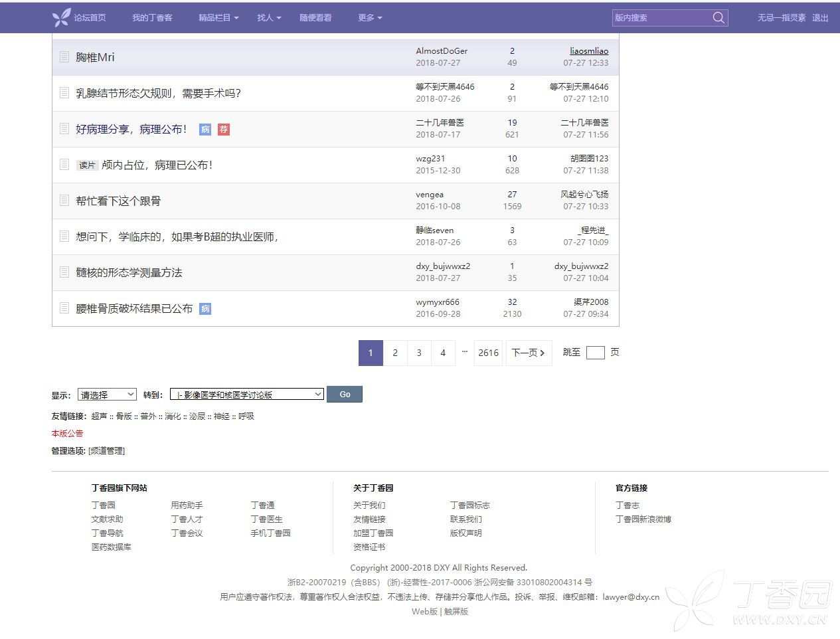
Task: Open last replier liaosmliao profile
Action: point(589,51)
